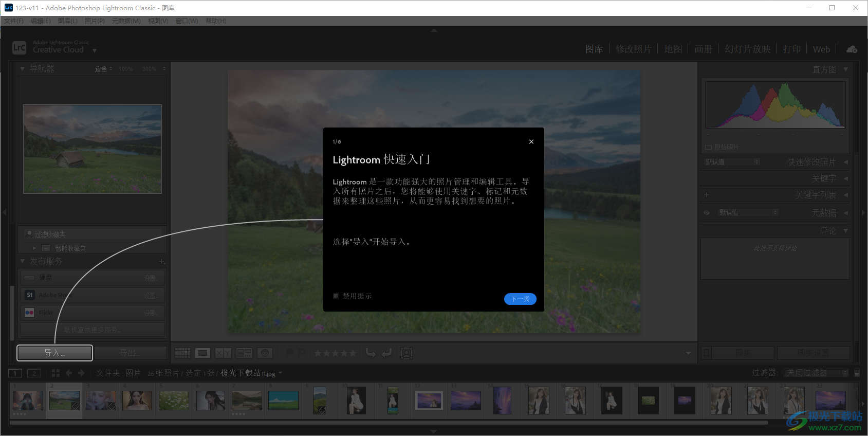The width and height of the screenshot is (868, 436).
Task: Collapse the 发布服务 publish services panel
Action: click(23, 261)
